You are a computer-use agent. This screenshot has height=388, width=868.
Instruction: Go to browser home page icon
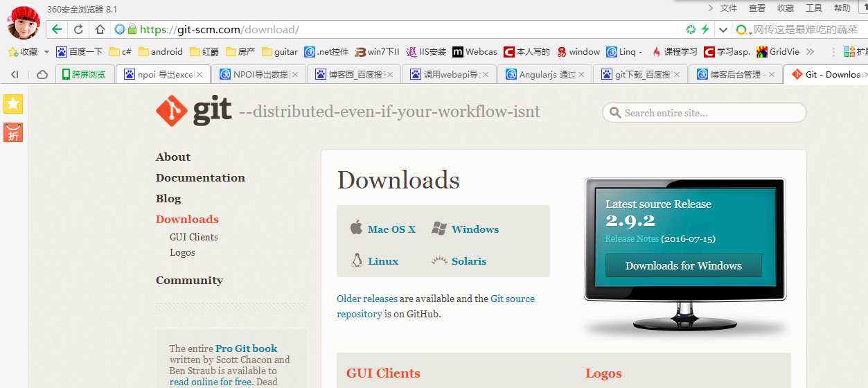(x=100, y=29)
